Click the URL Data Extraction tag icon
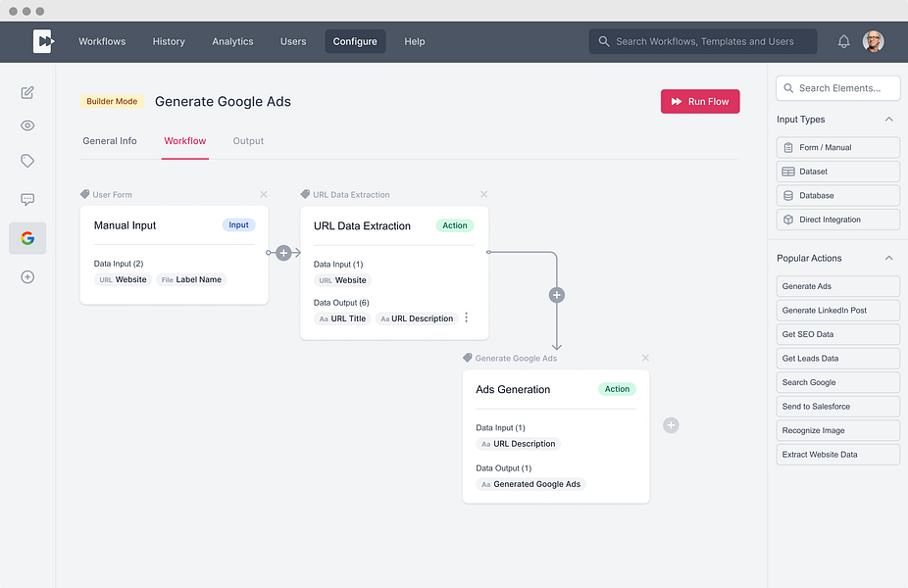This screenshot has height=588, width=908. 305,194
